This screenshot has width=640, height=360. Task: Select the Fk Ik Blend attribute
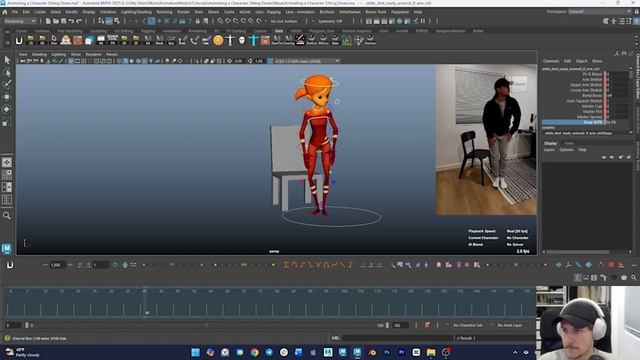point(592,74)
